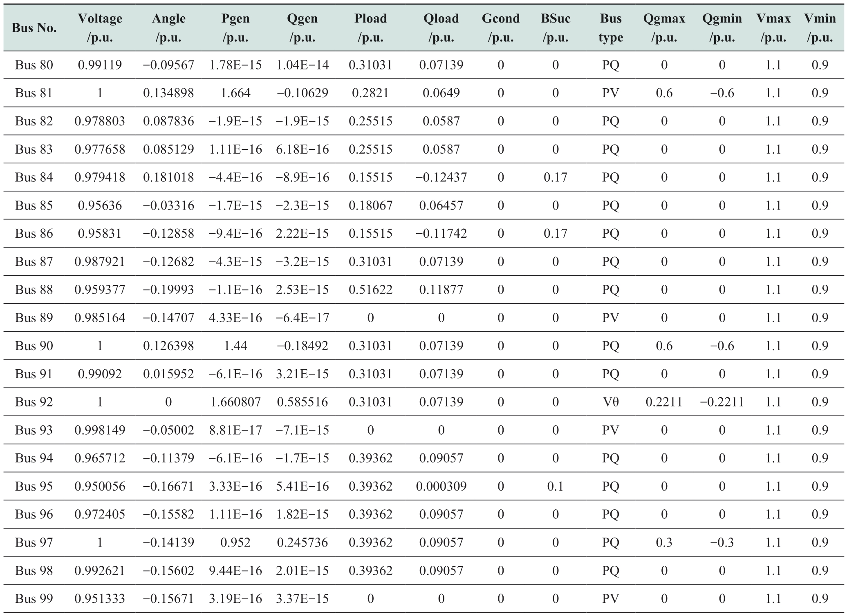847x616 pixels.
Task: Click voltage value 0.987921 for Bus 87
Action: click(x=100, y=261)
